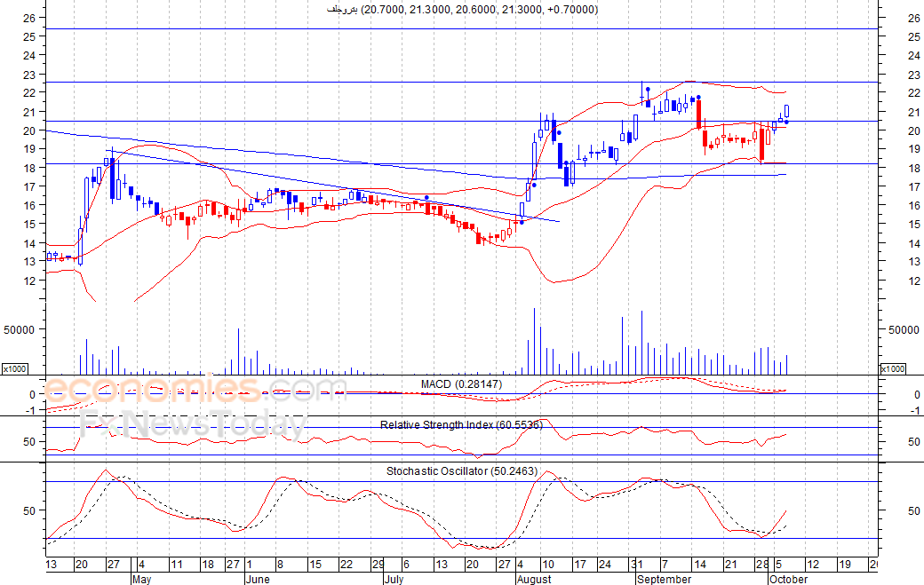Image resolution: width=924 pixels, height=585 pixels.
Task: Click date label 28 on time axis
Action: 762,565
